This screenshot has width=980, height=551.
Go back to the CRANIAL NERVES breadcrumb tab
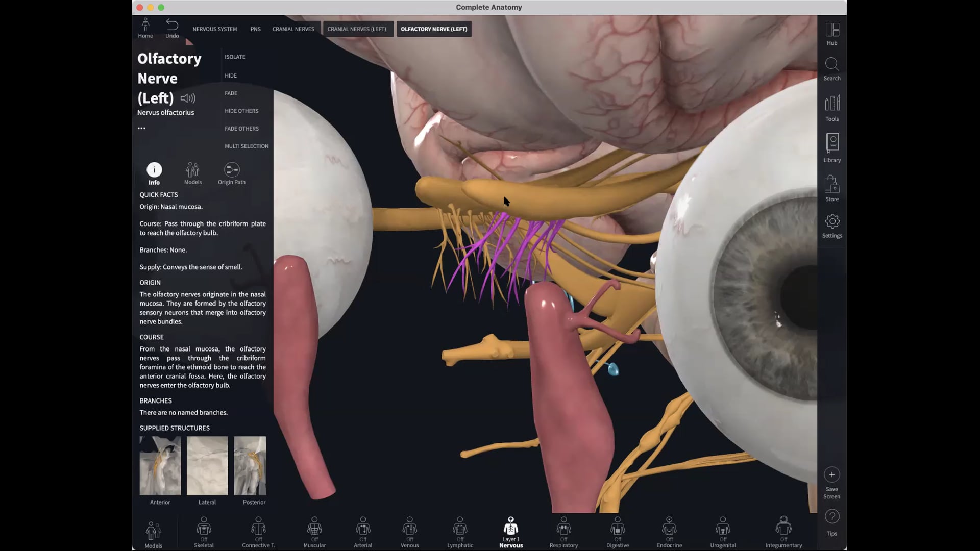click(x=293, y=29)
